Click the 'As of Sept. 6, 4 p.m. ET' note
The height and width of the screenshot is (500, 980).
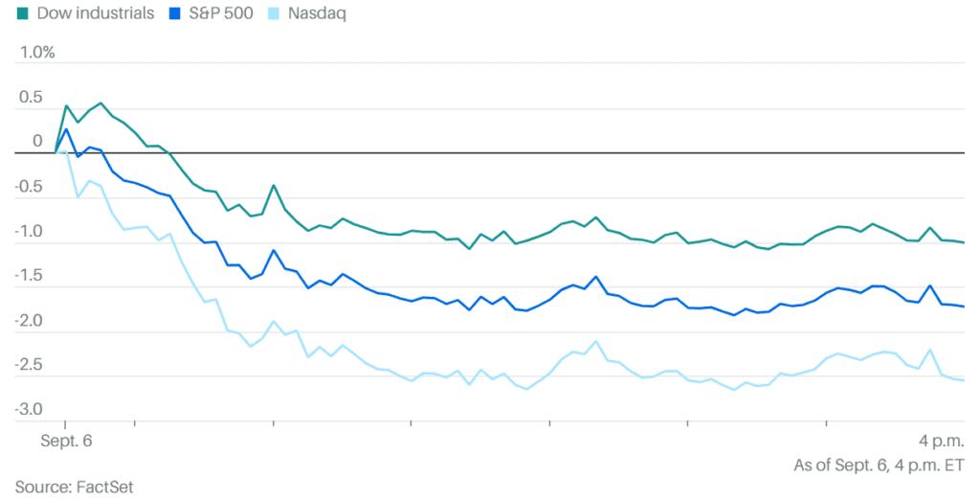(879, 466)
